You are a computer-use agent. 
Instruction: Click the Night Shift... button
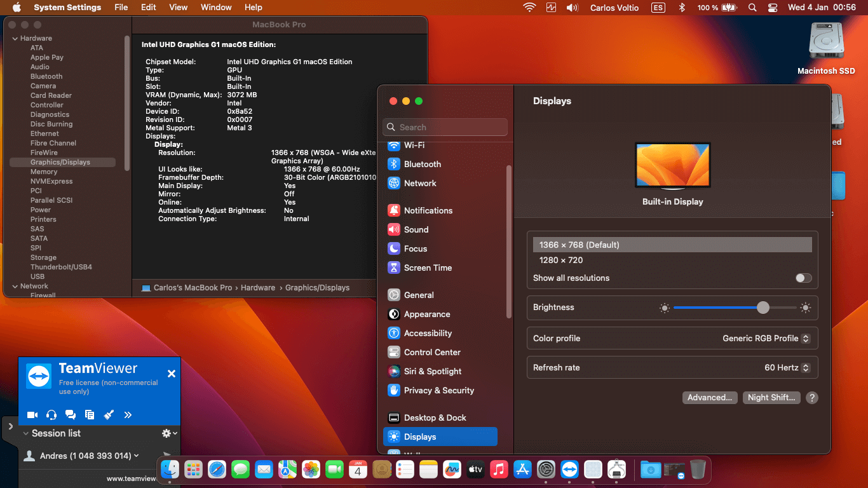tap(771, 398)
